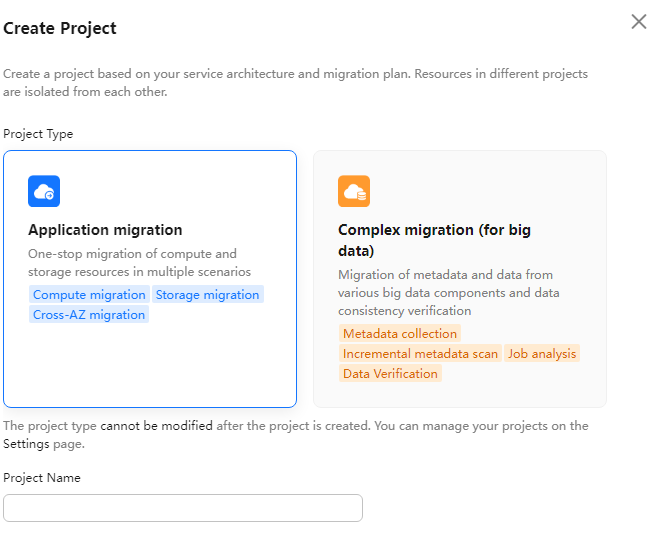This screenshot has height=535, width=655.
Task: Click the Incremental metadata scan tag
Action: click(x=420, y=353)
